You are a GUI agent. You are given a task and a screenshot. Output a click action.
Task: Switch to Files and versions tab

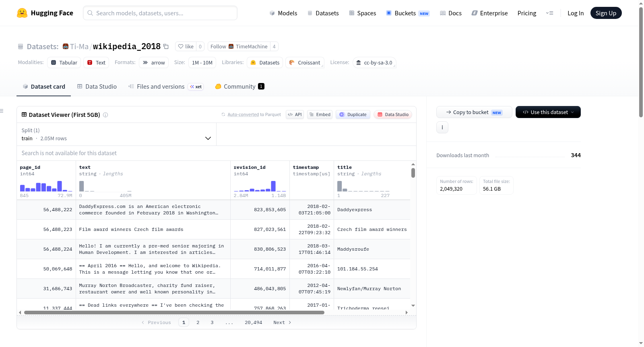(166, 86)
